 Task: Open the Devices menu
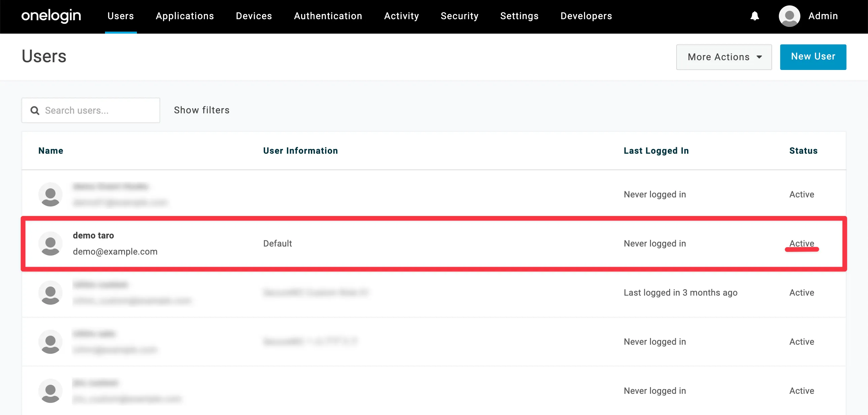[254, 16]
